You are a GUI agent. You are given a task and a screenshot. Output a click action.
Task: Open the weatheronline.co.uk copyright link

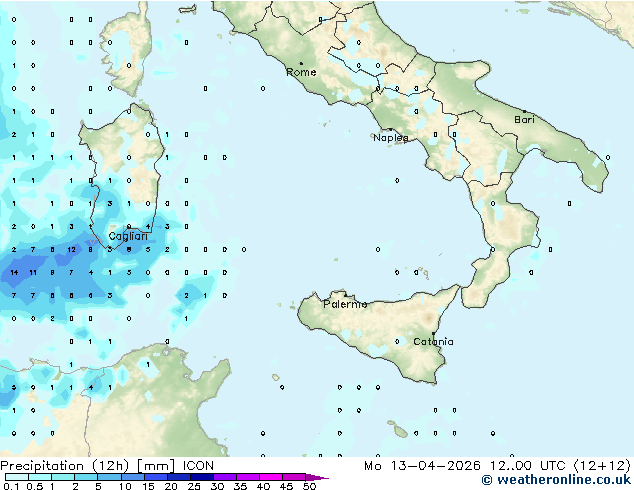(556, 480)
